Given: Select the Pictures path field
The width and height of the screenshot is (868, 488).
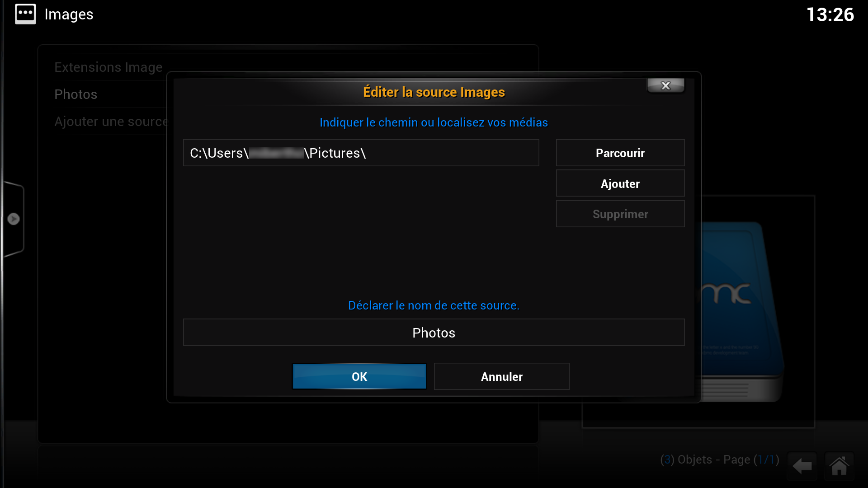Looking at the screenshot, I should (361, 153).
